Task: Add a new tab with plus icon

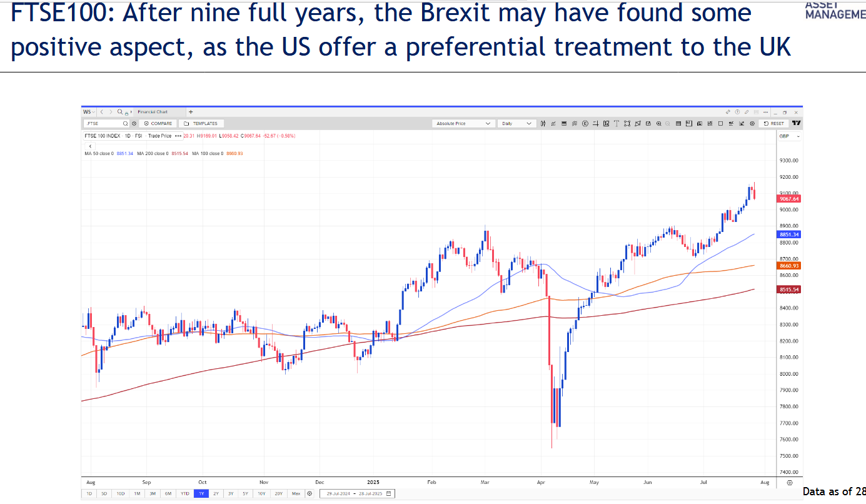Action: 191,112
